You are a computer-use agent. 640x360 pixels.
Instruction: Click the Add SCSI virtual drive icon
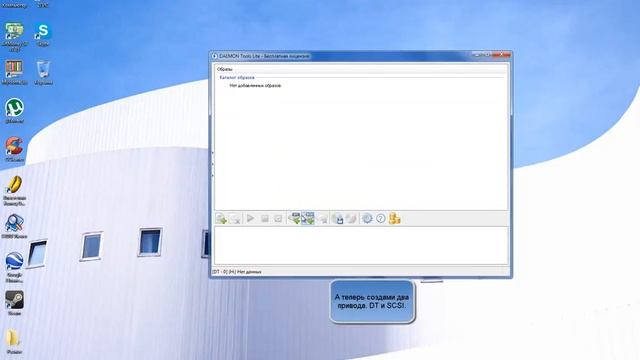tap(308, 219)
